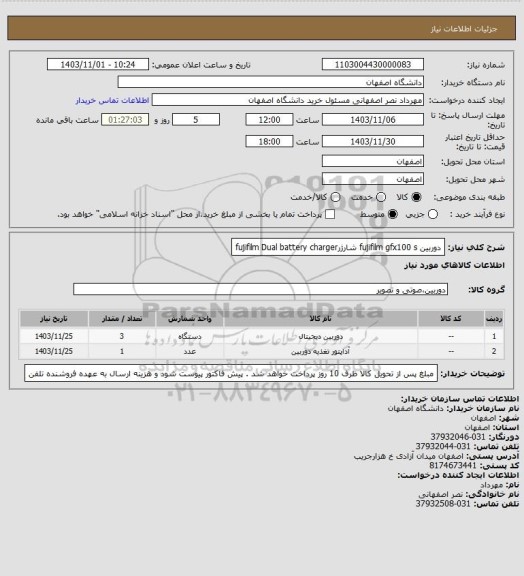The width and height of the screenshot is (524, 576).
Task: Click the 12:00 deadline hour field
Action: (269, 120)
